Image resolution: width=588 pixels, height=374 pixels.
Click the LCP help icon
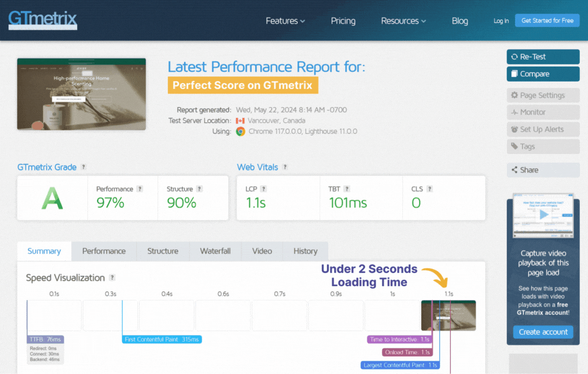264,189
